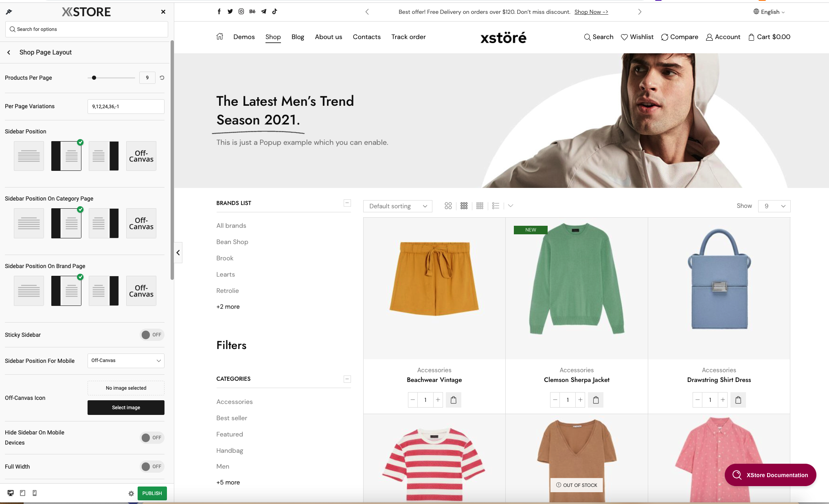Click Select image button for Off-Canvas Icon
This screenshot has width=829, height=504.
pyautogui.click(x=125, y=408)
